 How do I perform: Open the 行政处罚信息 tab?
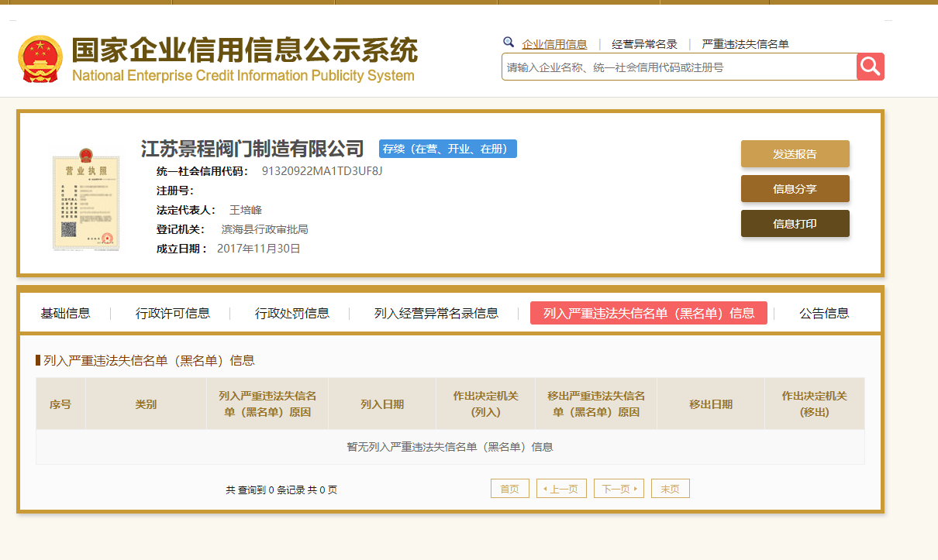pos(291,313)
